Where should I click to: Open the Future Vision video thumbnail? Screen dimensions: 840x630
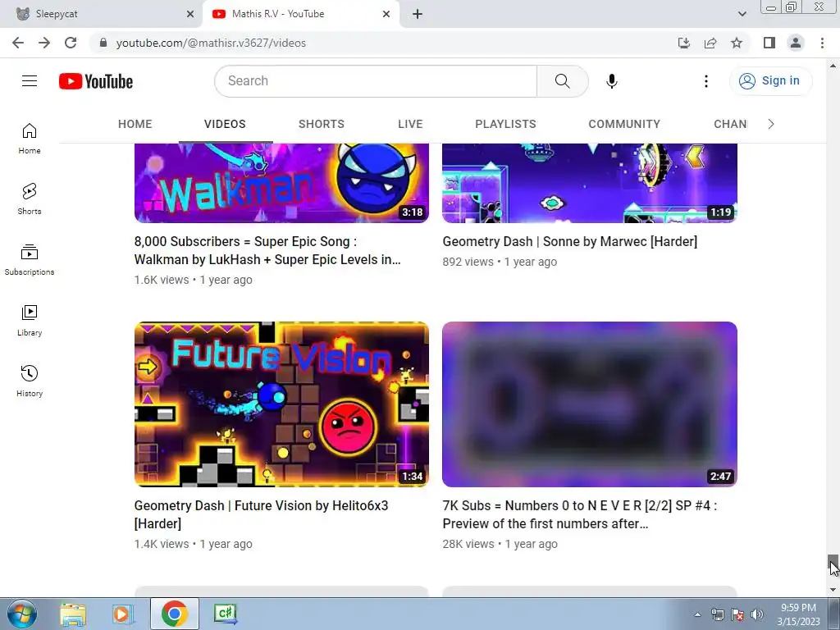[x=282, y=404]
